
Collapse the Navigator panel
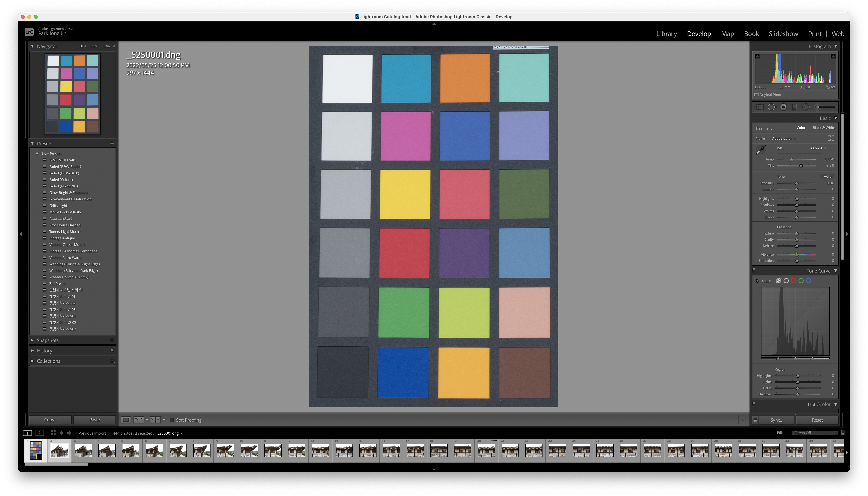coord(32,46)
